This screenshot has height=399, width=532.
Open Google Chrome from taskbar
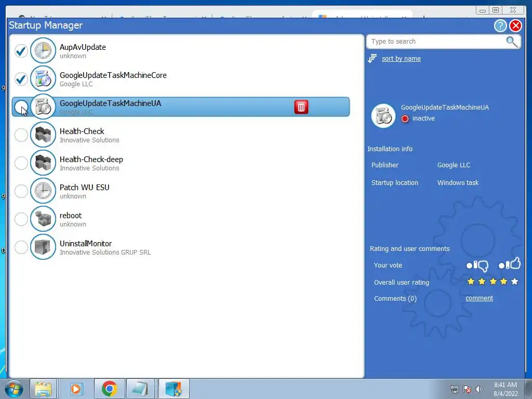point(109,389)
